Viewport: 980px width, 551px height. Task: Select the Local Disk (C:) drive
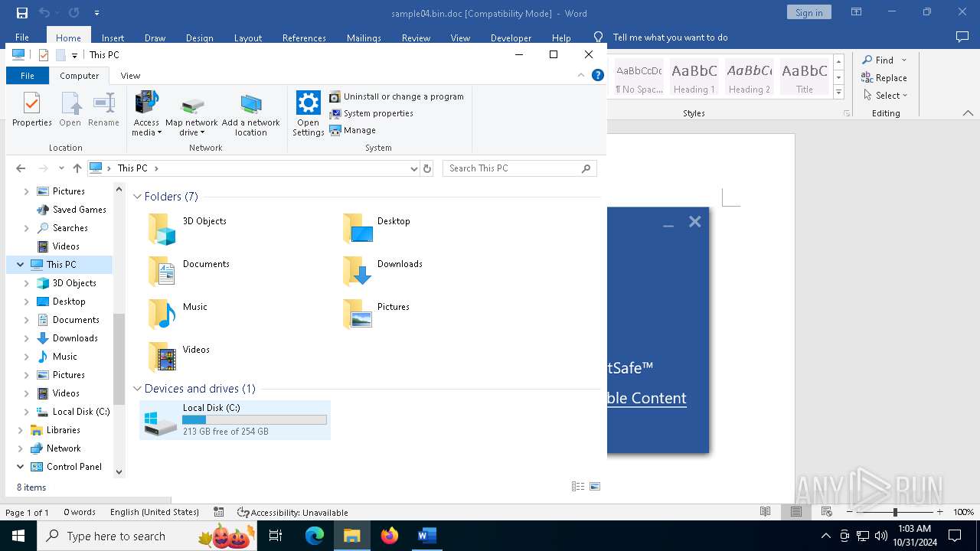click(x=235, y=420)
